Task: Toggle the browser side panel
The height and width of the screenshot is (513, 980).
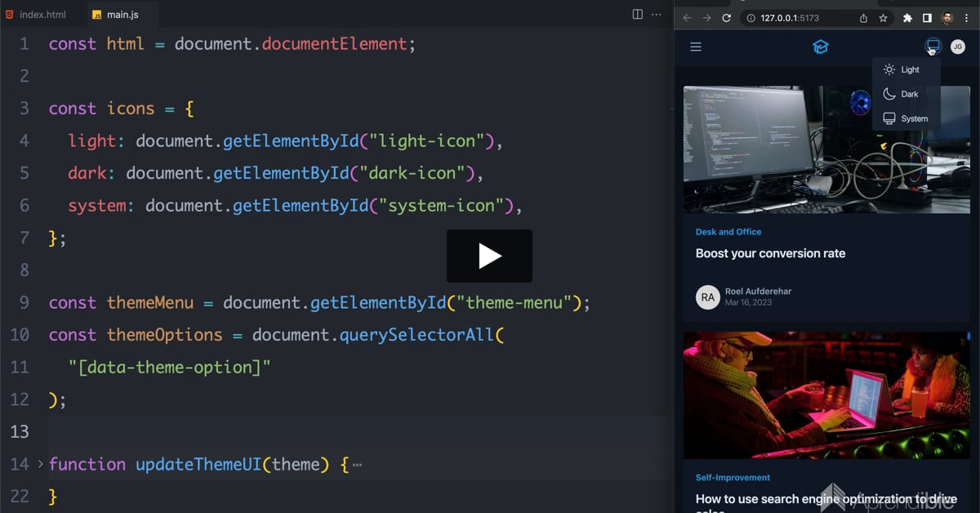Action: point(927,18)
